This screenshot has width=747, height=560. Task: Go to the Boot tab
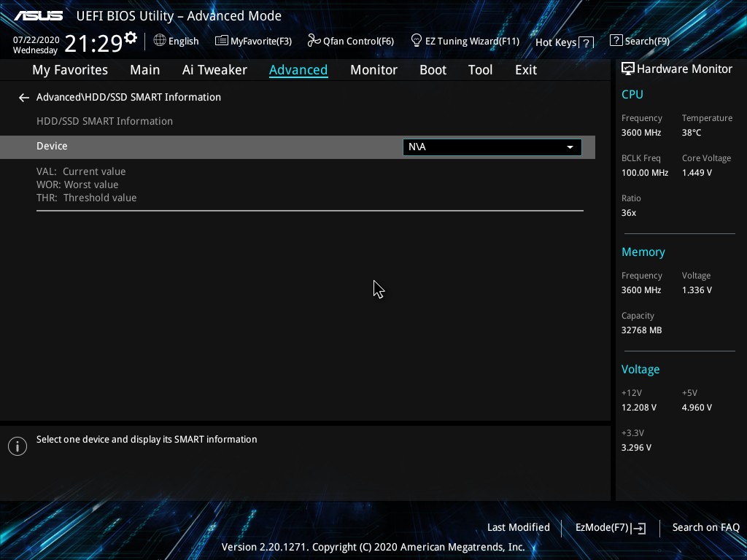[433, 70]
